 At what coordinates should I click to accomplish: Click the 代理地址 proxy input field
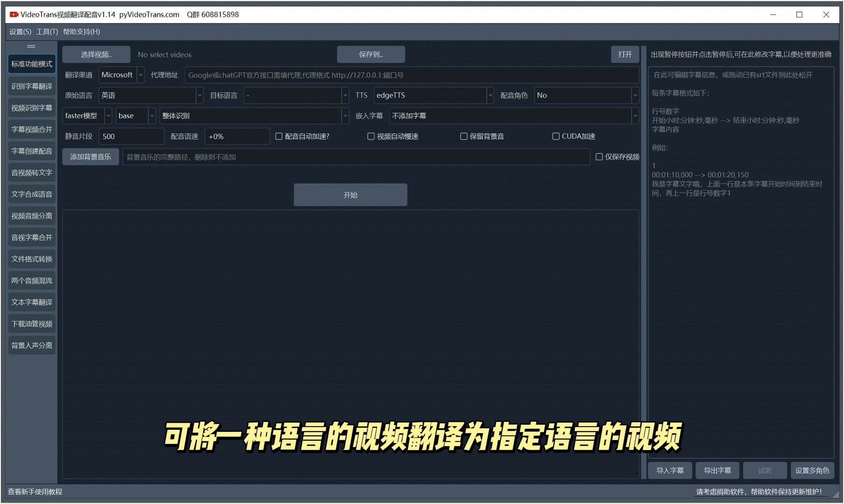pos(411,75)
